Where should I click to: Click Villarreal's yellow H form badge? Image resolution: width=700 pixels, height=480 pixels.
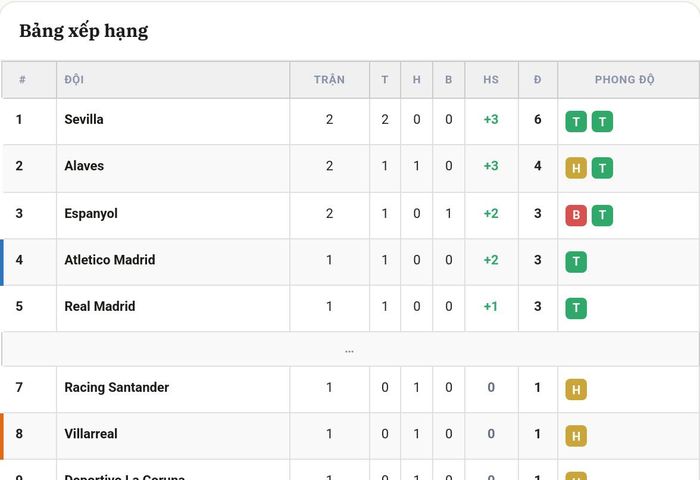[576, 436]
